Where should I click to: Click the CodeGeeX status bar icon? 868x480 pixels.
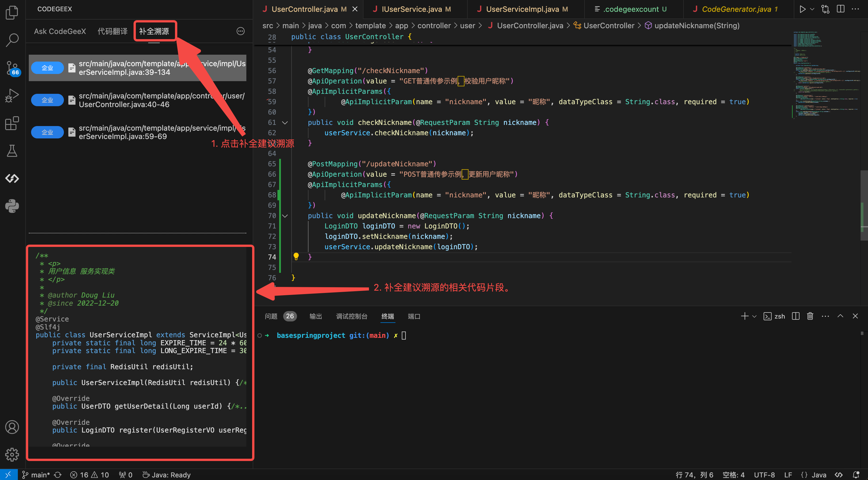(x=839, y=475)
